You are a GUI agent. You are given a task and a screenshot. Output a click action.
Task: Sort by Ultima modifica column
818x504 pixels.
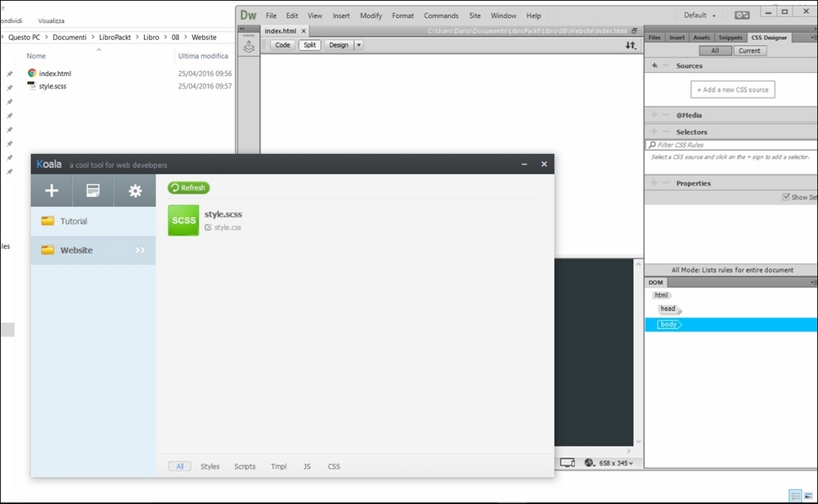click(x=203, y=56)
